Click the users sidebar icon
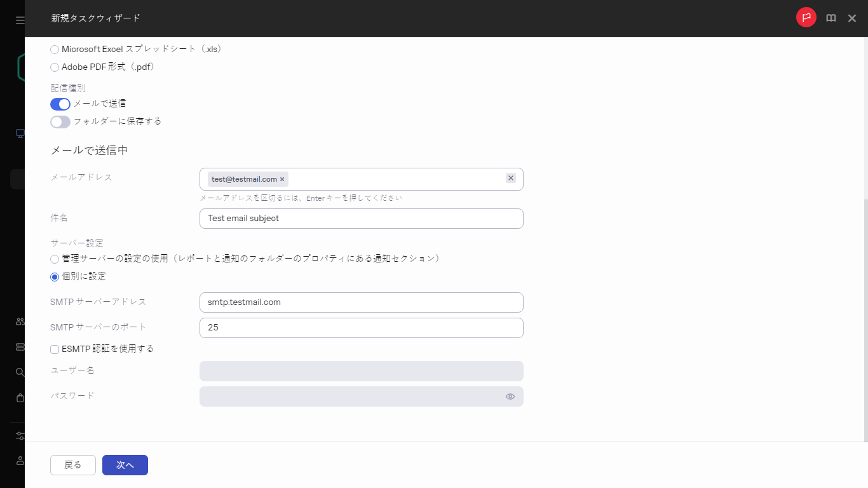 coord(18,321)
